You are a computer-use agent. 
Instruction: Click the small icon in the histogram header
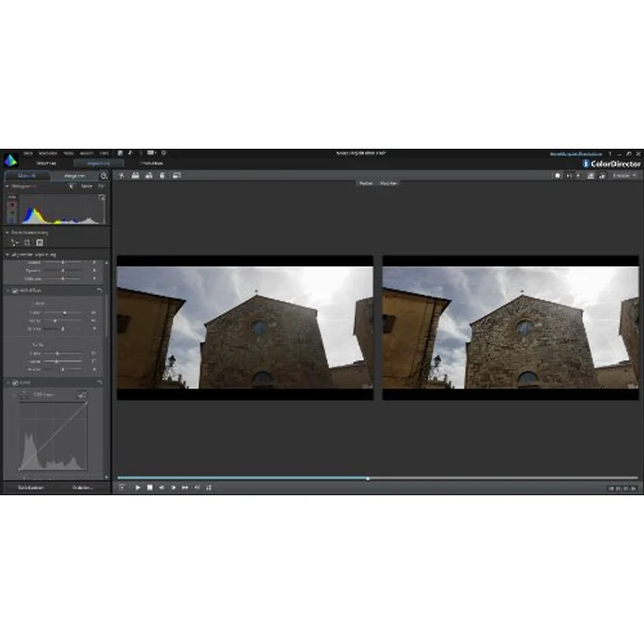72,186
